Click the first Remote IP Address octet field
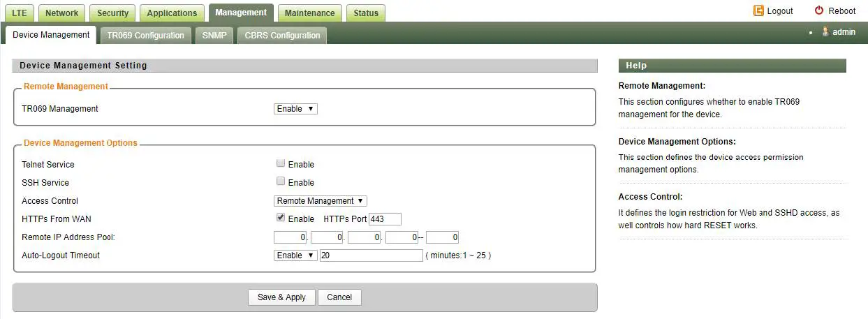The image size is (868, 319). pos(290,237)
